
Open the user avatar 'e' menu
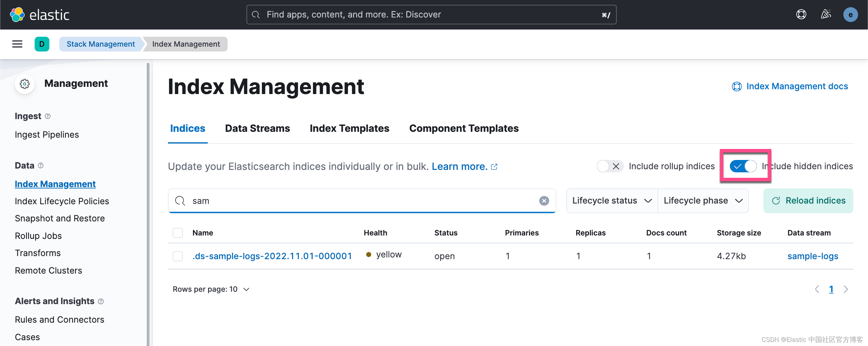851,15
